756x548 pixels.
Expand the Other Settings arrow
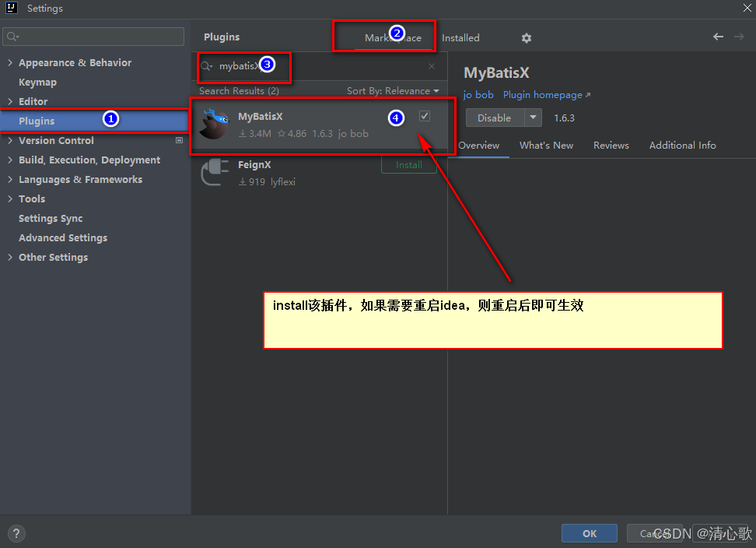(10, 257)
